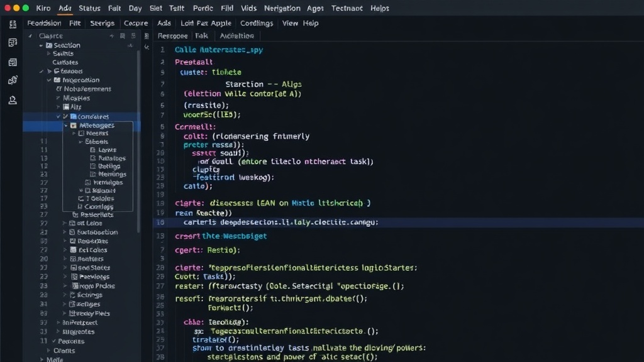Collapse the Seaction tree node
This screenshot has width=644, height=362.
click(41, 45)
